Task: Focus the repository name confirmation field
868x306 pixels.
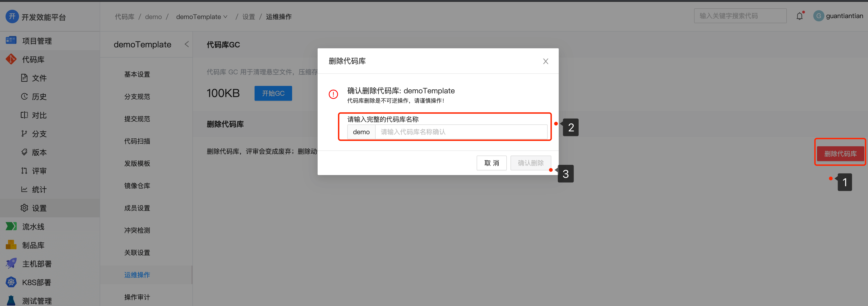Action: [461, 132]
